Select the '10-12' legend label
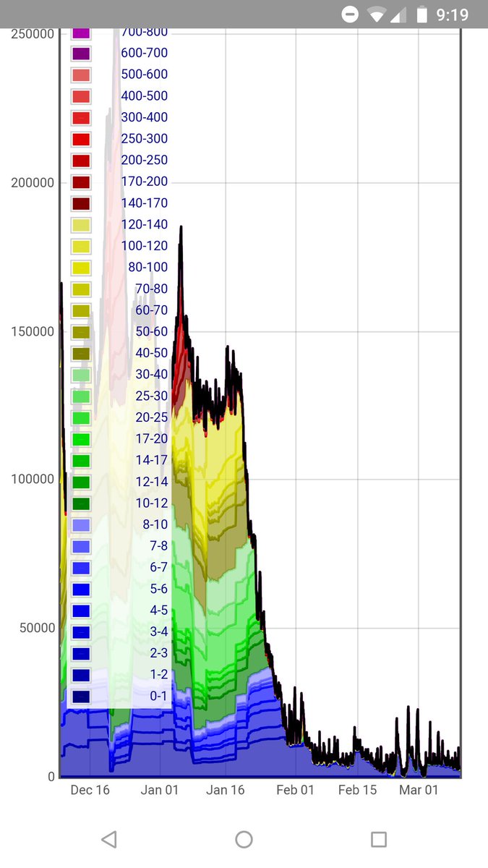This screenshot has height=868, width=488. [152, 503]
